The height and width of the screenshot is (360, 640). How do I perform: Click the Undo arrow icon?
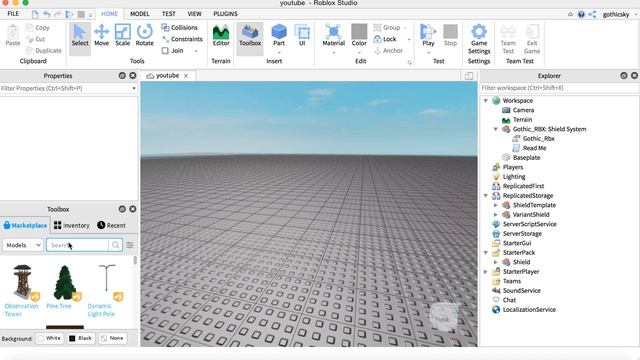click(x=47, y=14)
